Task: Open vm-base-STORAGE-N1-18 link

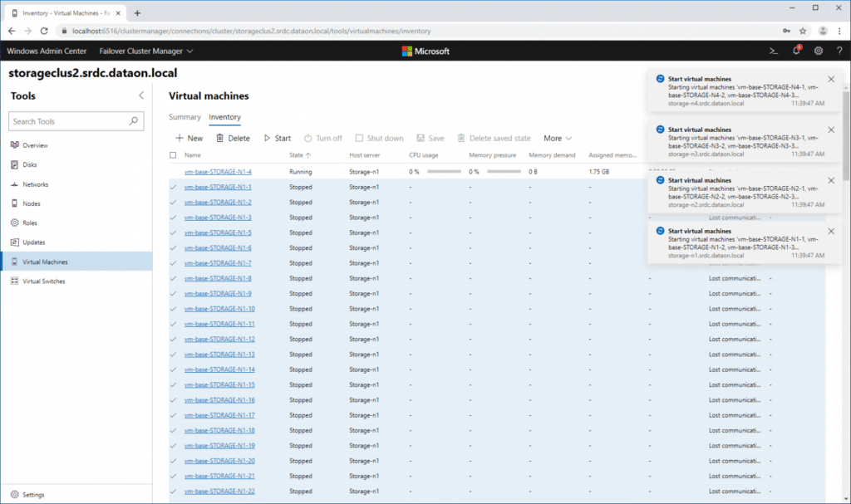Action: [219, 430]
